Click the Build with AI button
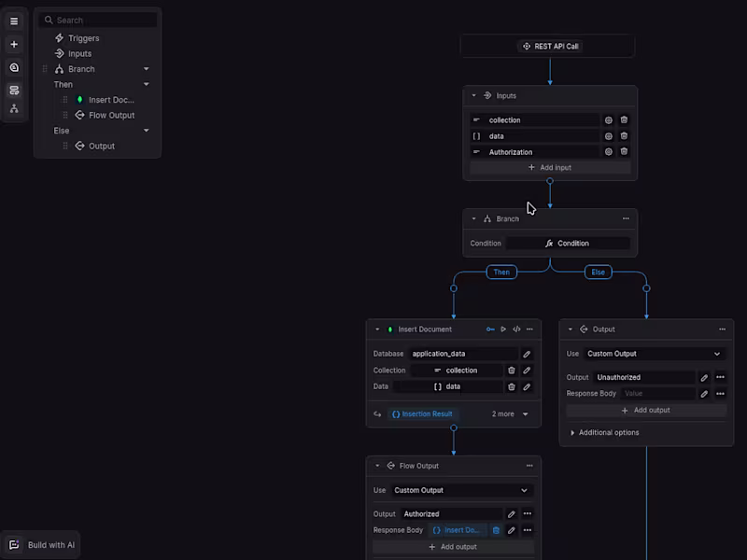Image resolution: width=747 pixels, height=560 pixels. click(40, 544)
